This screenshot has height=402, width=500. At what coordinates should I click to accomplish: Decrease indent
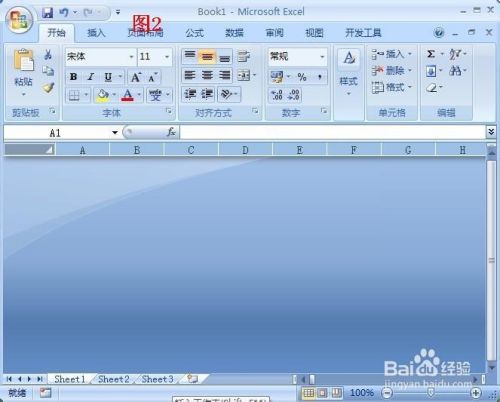pos(190,94)
